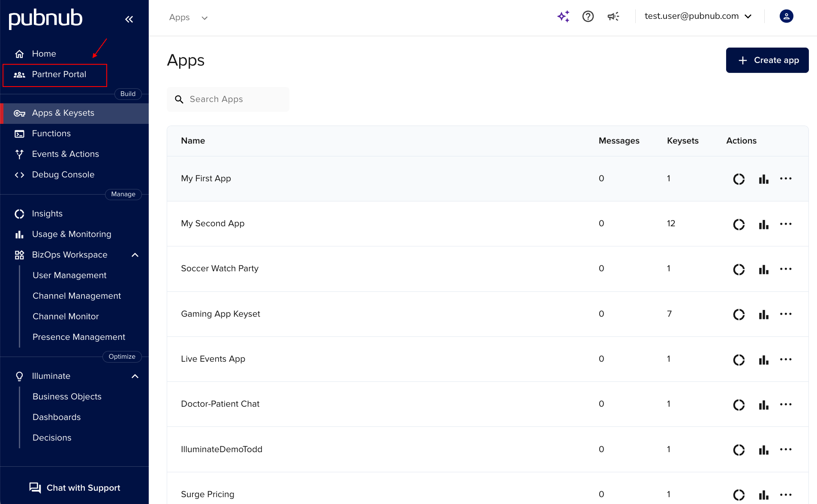The height and width of the screenshot is (504, 817).
Task: Open usage chart for My First App
Action: [763, 179]
